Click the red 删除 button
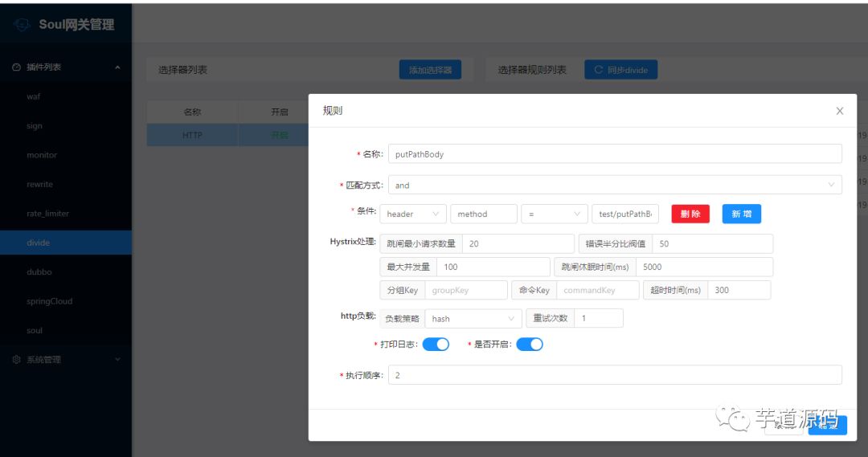The image size is (868, 457). point(690,214)
